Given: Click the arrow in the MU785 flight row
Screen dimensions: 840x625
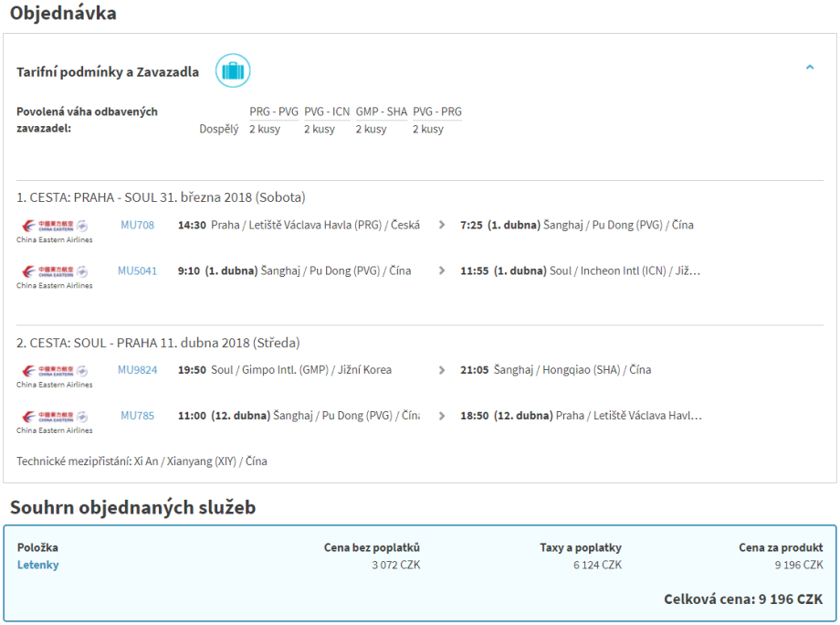Looking at the screenshot, I should click(x=442, y=416).
